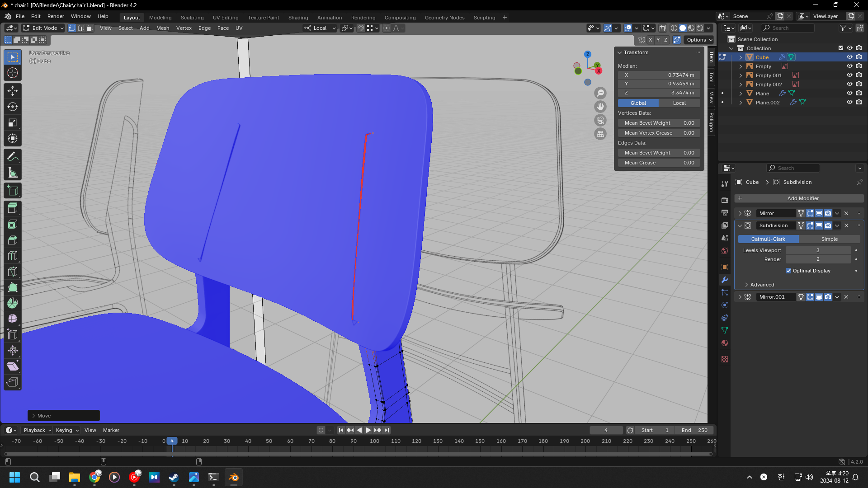Open the Options dropdown in viewport
This screenshot has width=868, height=488.
[x=699, y=40]
